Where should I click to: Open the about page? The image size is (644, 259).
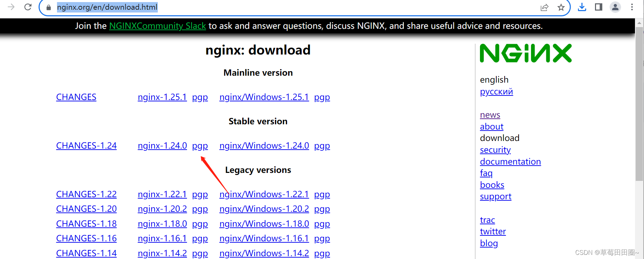[491, 127]
